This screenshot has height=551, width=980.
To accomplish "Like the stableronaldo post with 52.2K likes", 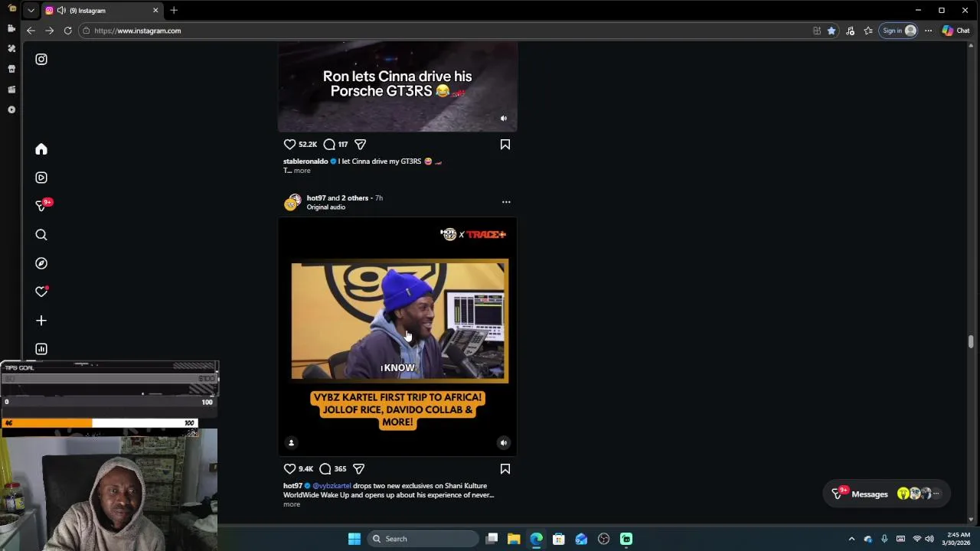I will [x=289, y=144].
